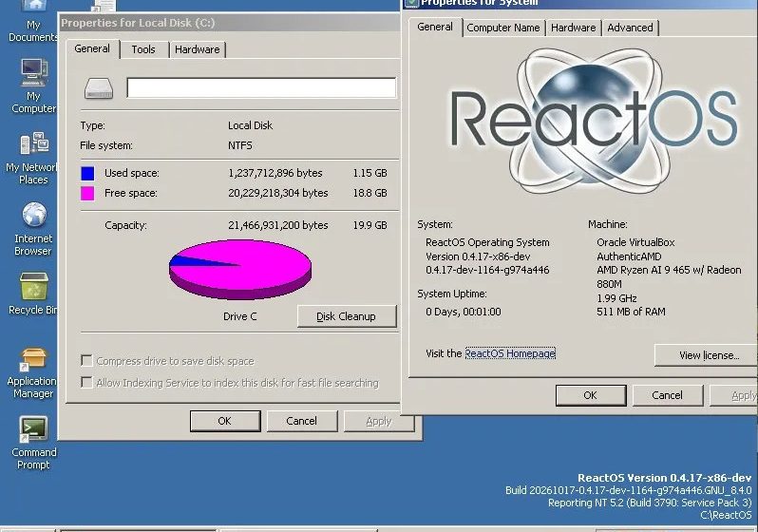
Task: Click the drive label input field
Action: tap(261, 88)
